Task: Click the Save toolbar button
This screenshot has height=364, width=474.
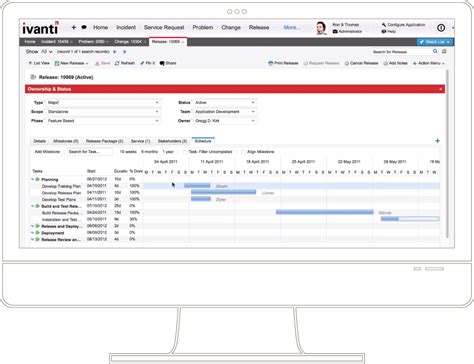Action: click(x=103, y=63)
